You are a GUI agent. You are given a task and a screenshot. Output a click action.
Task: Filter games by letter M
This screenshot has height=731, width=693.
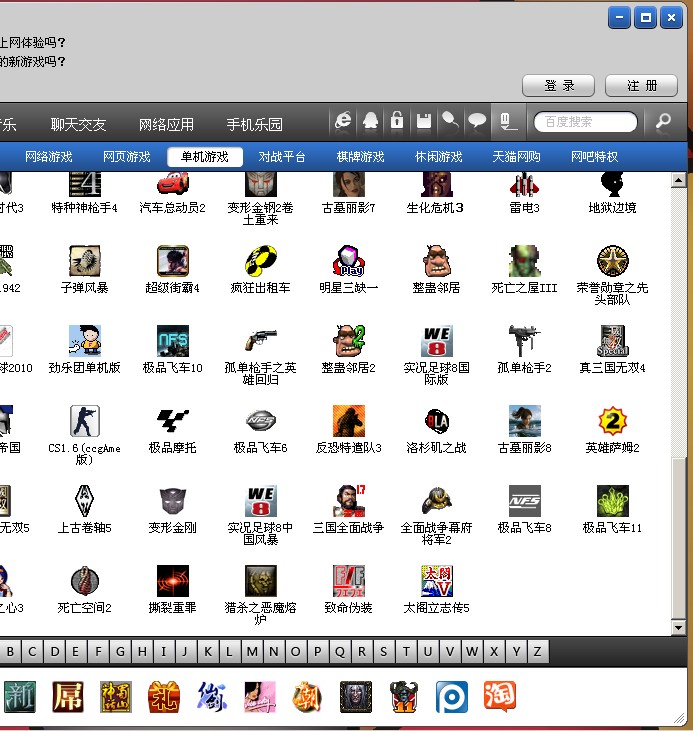[252, 652]
